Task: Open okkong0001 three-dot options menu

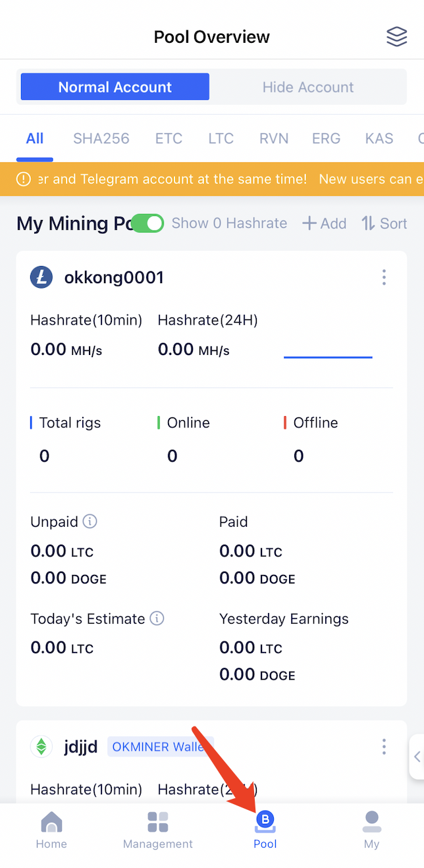Action: pos(384,277)
